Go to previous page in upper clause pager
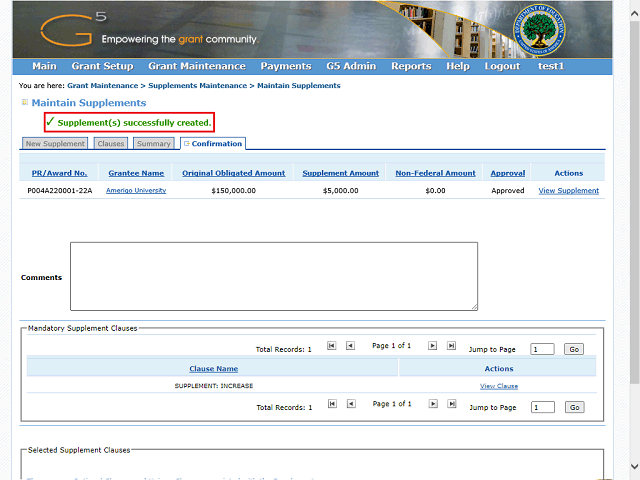Viewport: 640px width, 480px height. coord(350,346)
